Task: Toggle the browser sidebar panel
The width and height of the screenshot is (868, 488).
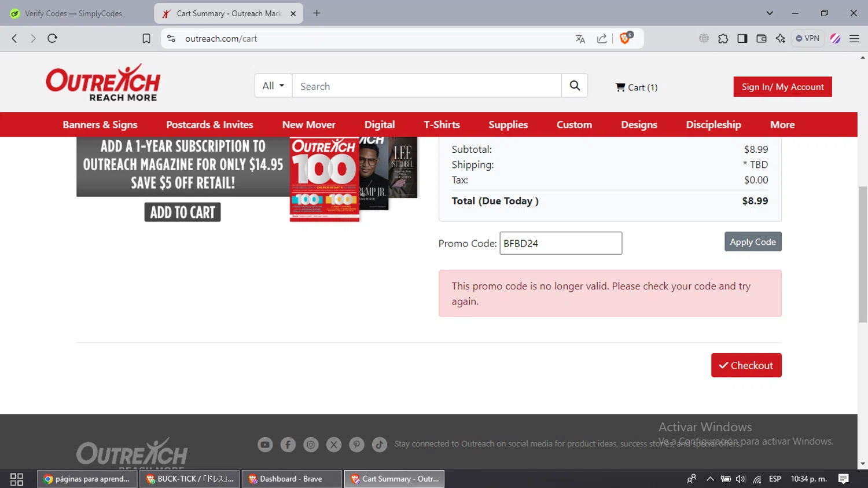Action: [x=742, y=38]
